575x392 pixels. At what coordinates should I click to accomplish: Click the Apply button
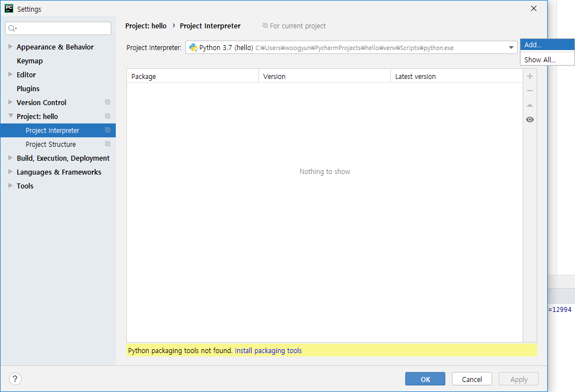coord(519,379)
